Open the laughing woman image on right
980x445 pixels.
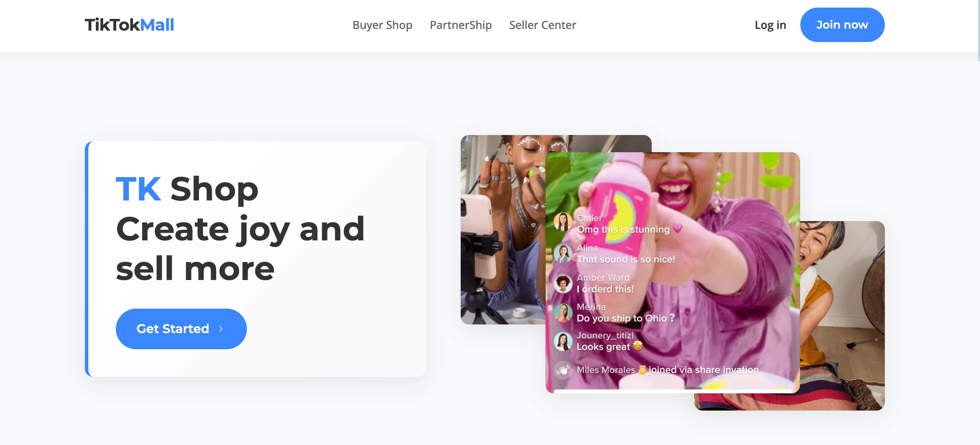coord(842,315)
